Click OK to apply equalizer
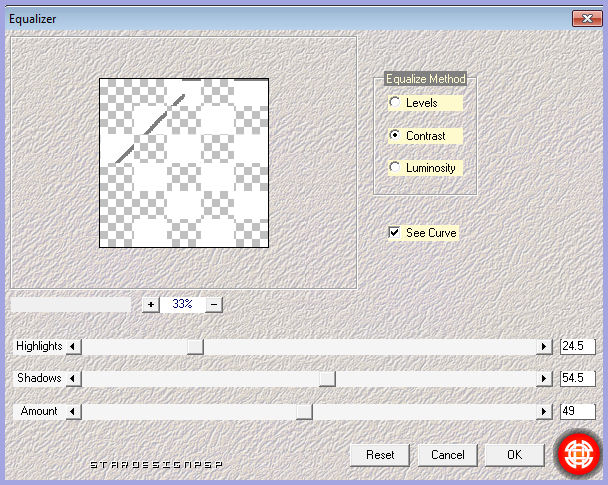 (515, 455)
